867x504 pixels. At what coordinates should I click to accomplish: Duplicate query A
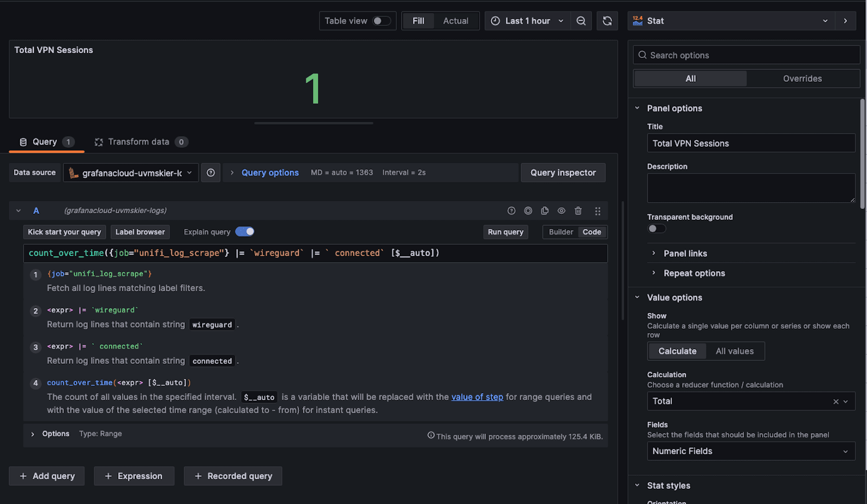545,211
